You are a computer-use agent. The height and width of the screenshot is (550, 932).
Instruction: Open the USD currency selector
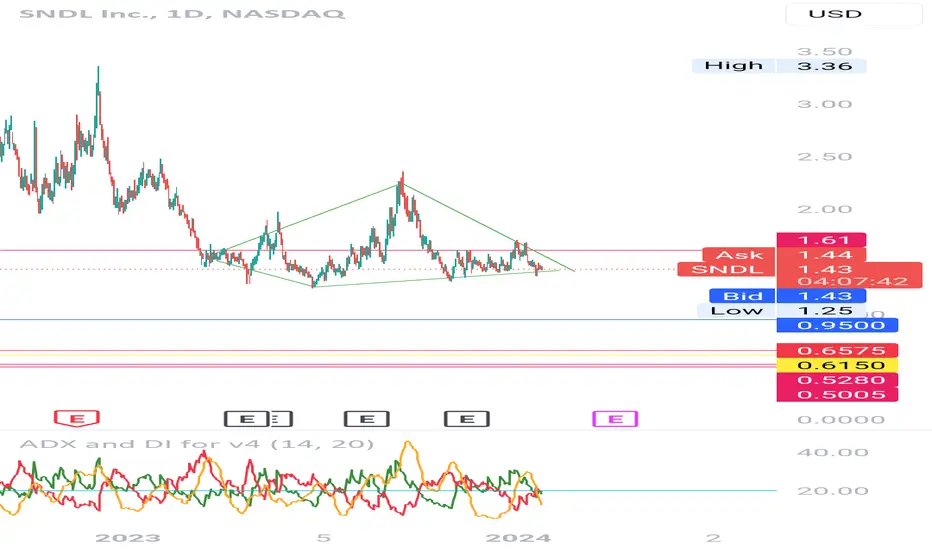(854, 14)
